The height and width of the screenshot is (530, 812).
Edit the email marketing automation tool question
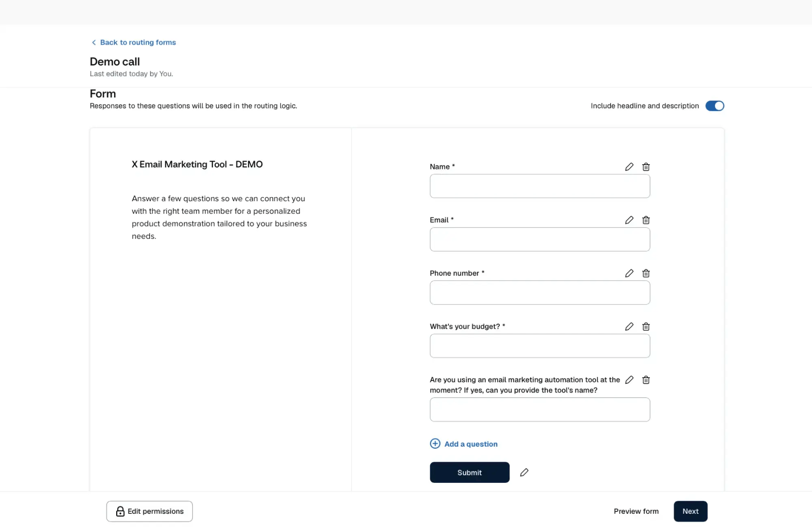[629, 380]
